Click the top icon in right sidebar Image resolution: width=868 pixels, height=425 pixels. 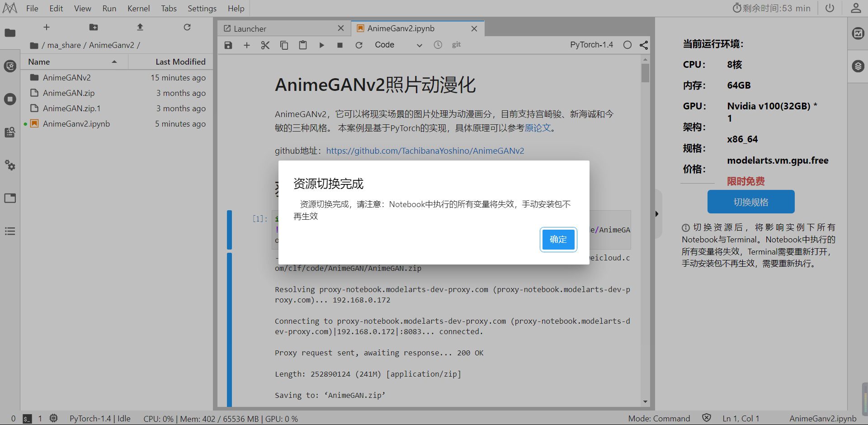858,33
